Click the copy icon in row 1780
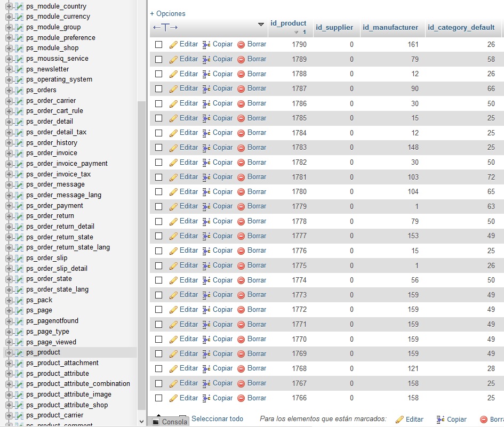The image size is (504, 427). pos(206,192)
